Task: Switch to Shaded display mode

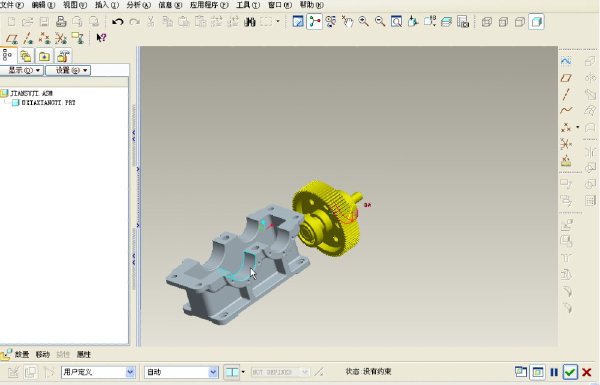Action: point(536,22)
